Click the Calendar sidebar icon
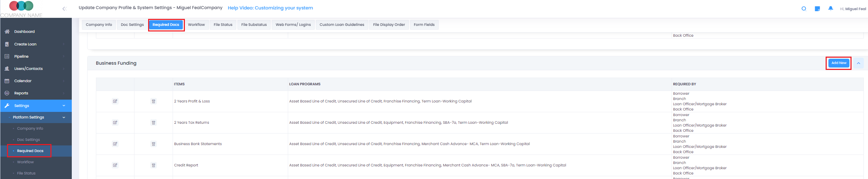 click(7, 81)
